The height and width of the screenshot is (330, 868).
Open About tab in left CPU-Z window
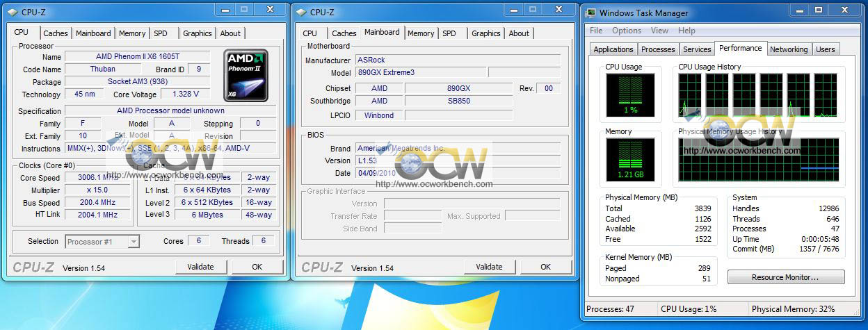230,33
